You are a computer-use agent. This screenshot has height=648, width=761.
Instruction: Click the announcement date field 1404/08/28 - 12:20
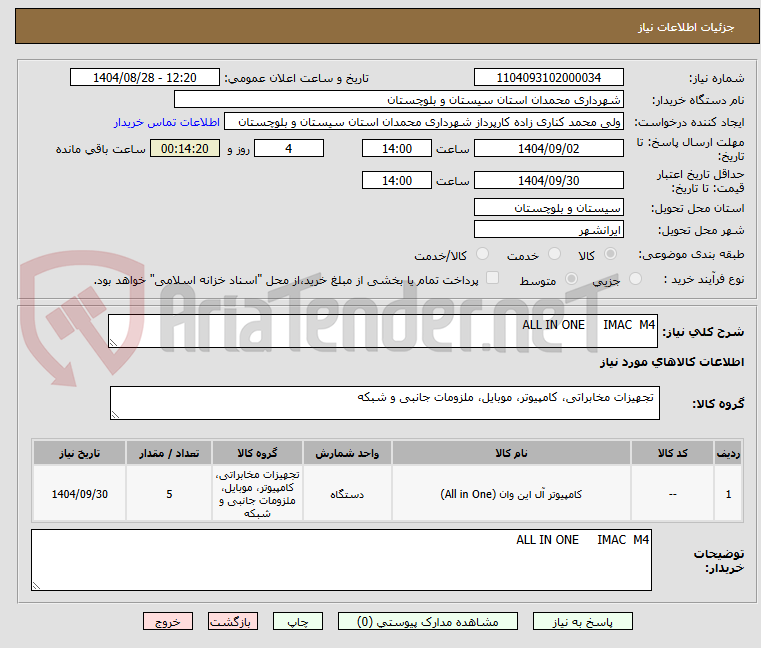(x=145, y=78)
